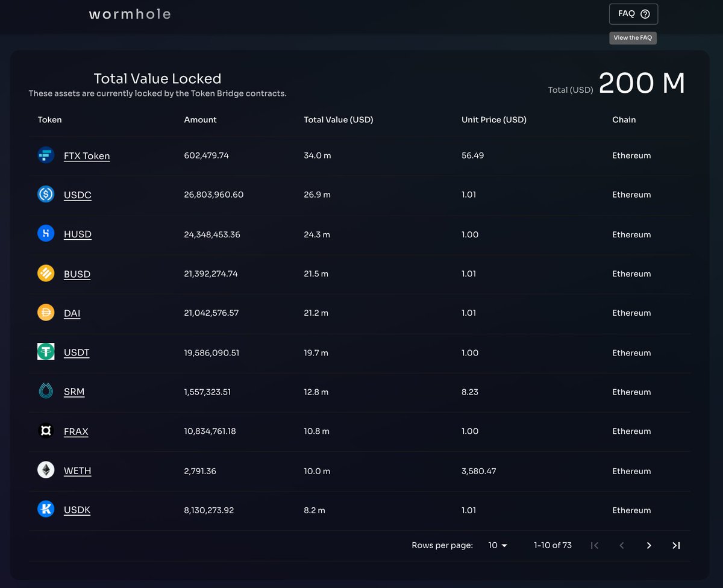Click the USDT Tether icon
The width and height of the screenshot is (723, 588).
(46, 352)
